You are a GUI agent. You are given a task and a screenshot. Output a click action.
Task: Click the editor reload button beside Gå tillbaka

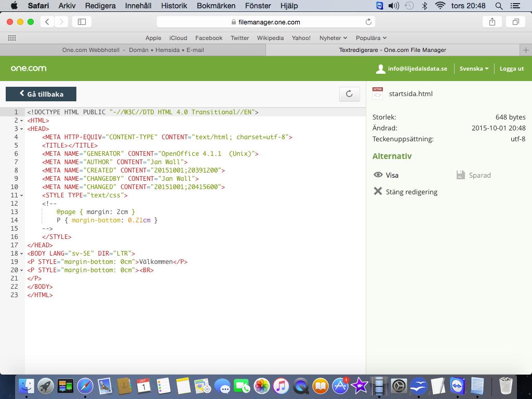point(350,94)
